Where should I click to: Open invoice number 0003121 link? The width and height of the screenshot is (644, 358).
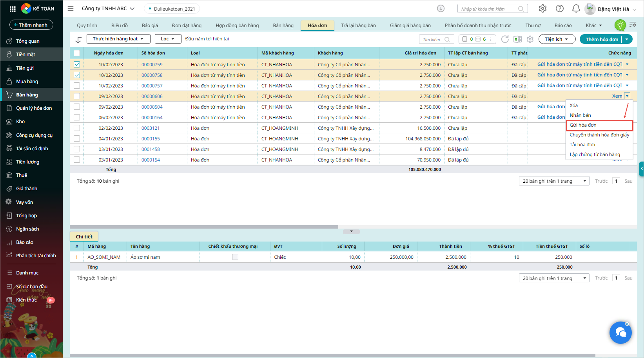tap(151, 128)
